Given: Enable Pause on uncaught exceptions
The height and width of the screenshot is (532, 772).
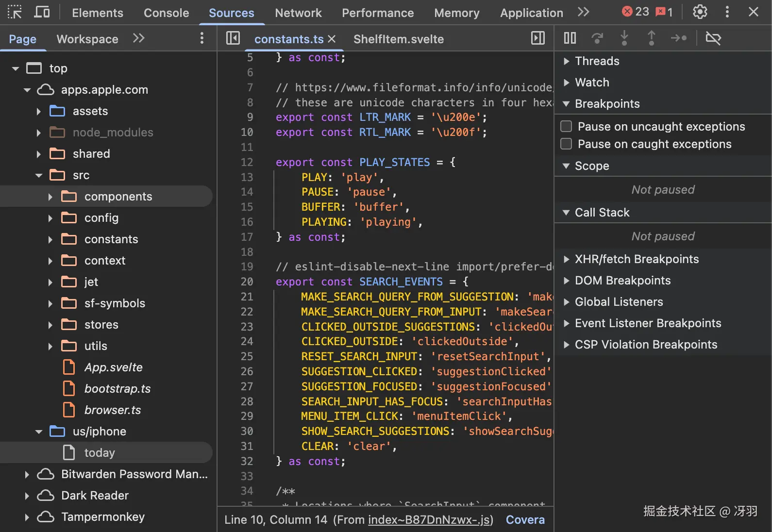Looking at the screenshot, I should [566, 127].
